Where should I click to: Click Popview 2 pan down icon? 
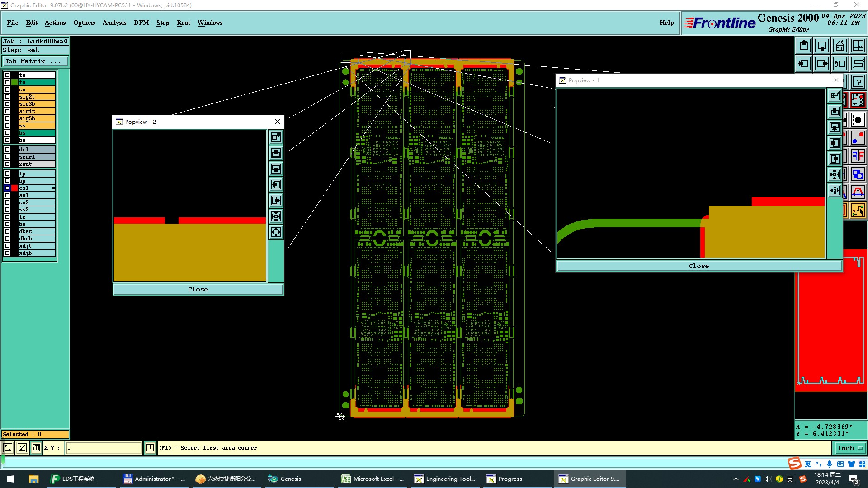pyautogui.click(x=276, y=169)
